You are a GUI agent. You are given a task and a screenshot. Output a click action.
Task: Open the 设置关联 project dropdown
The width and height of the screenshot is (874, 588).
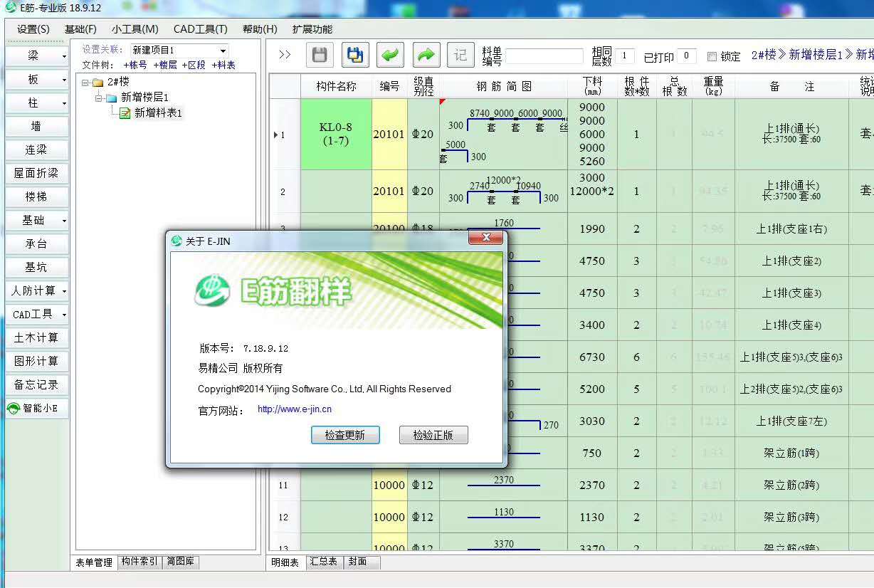(223, 51)
